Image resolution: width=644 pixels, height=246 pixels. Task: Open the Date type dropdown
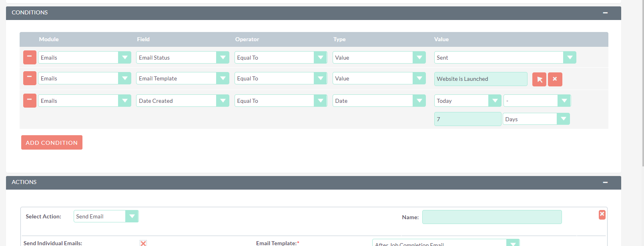tap(379, 101)
